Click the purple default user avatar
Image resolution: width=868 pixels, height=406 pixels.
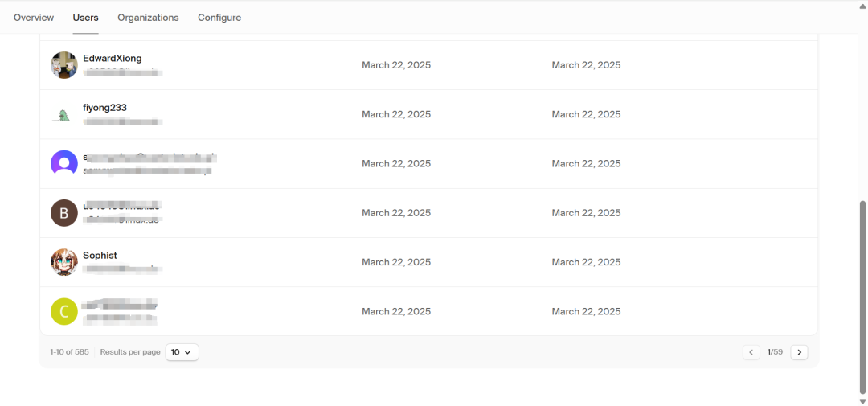coord(64,163)
